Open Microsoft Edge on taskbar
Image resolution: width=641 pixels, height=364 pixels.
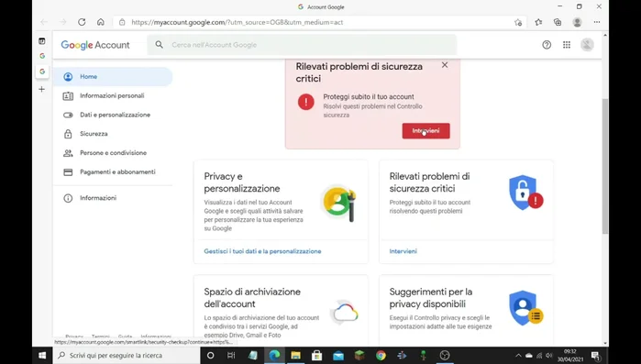pos(274,356)
